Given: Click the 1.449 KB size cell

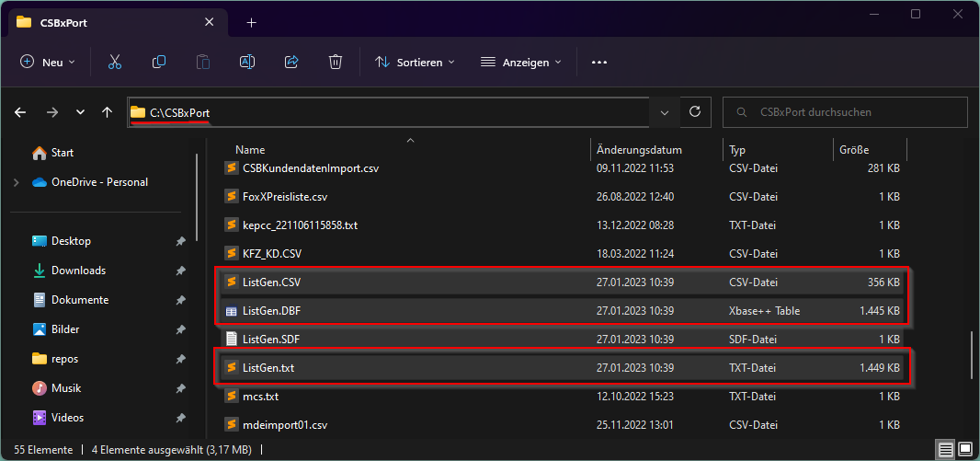Looking at the screenshot, I should [880, 368].
